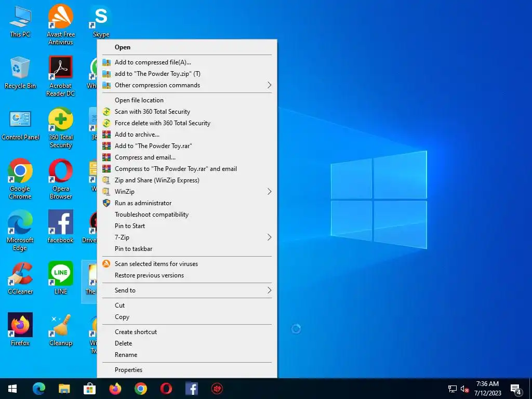Select 360 Total Security desktop shortcut
Screen dimensions: 532x399
pos(60,128)
